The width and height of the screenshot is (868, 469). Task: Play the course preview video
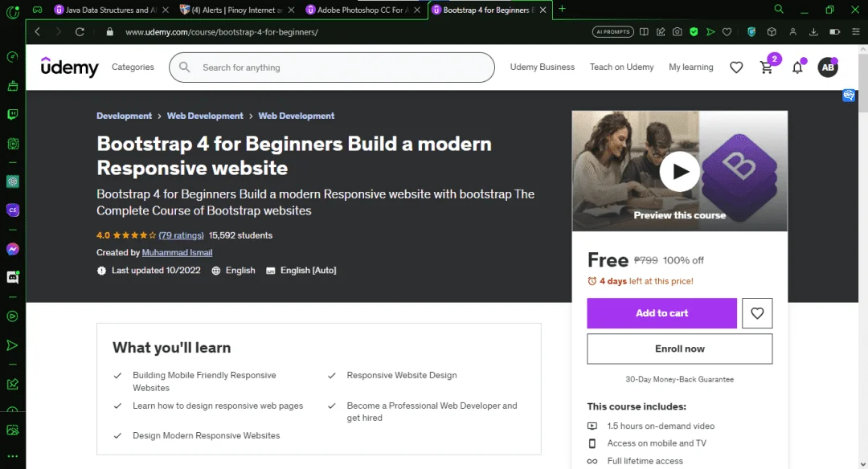click(679, 171)
